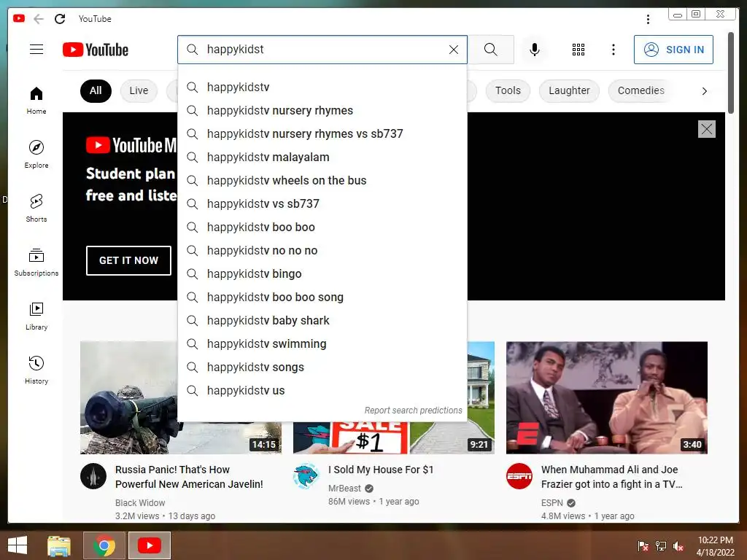Open History in the sidebar
The width and height of the screenshot is (747, 560).
[36, 370]
